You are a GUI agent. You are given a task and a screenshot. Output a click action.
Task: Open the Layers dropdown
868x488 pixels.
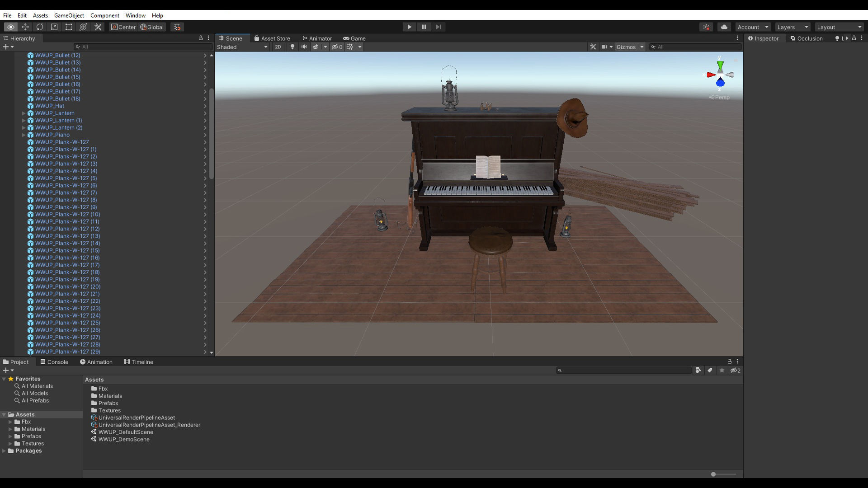pyautogui.click(x=792, y=27)
